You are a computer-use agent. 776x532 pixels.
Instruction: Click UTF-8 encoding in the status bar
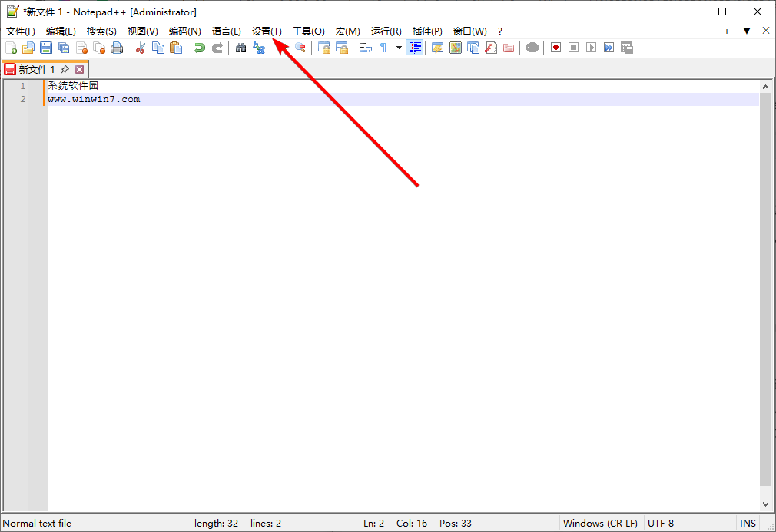pos(661,523)
